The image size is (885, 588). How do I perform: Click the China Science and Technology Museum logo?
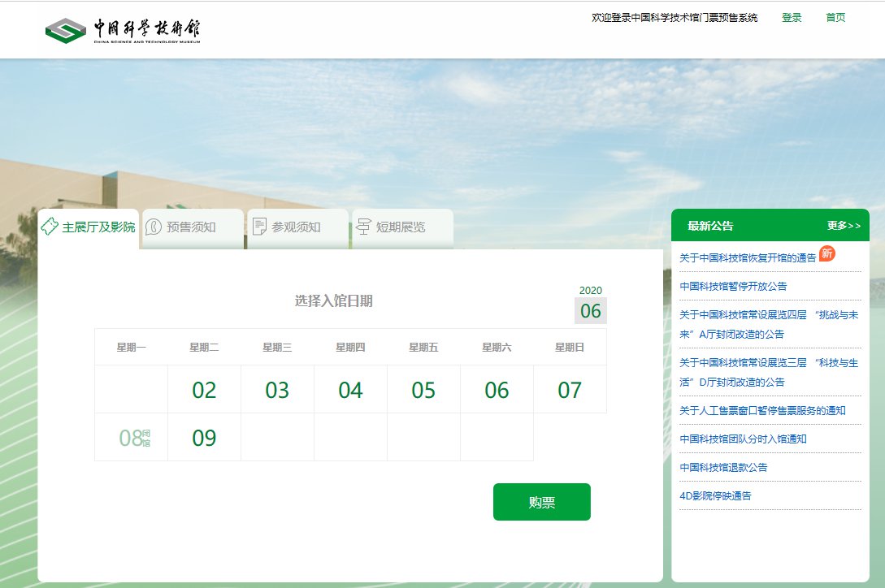click(x=123, y=30)
